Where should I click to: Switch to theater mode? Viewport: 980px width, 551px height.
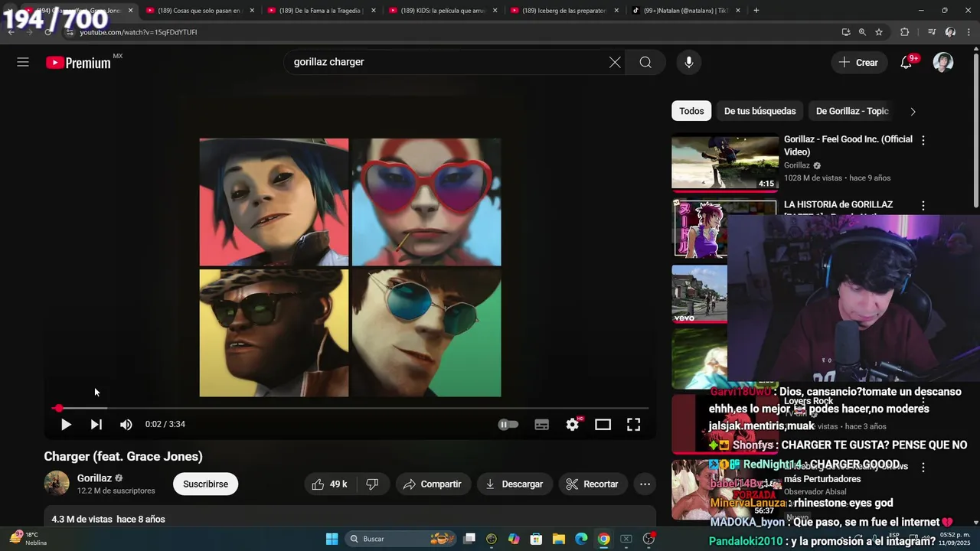pos(603,424)
